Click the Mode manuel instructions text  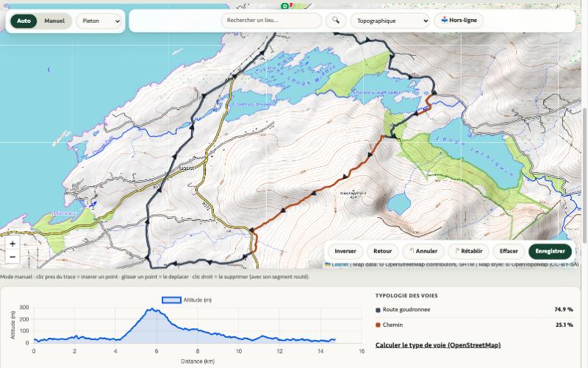tap(154, 277)
